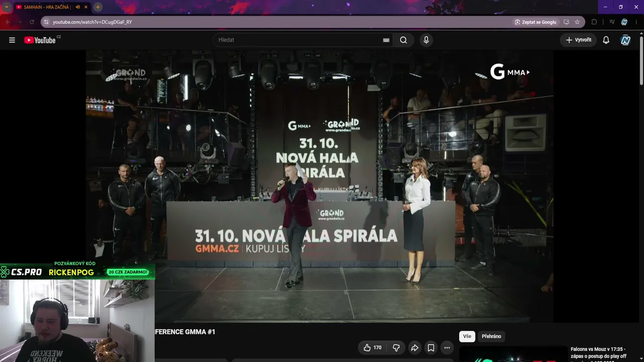Bookmark this page with the star
Image resolution: width=644 pixels, height=362 pixels.
point(577,22)
